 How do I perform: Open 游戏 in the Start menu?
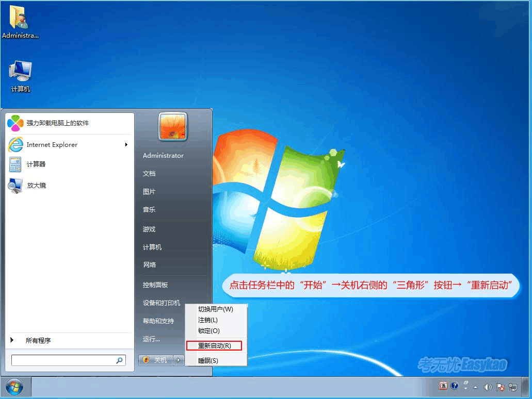pyautogui.click(x=149, y=229)
